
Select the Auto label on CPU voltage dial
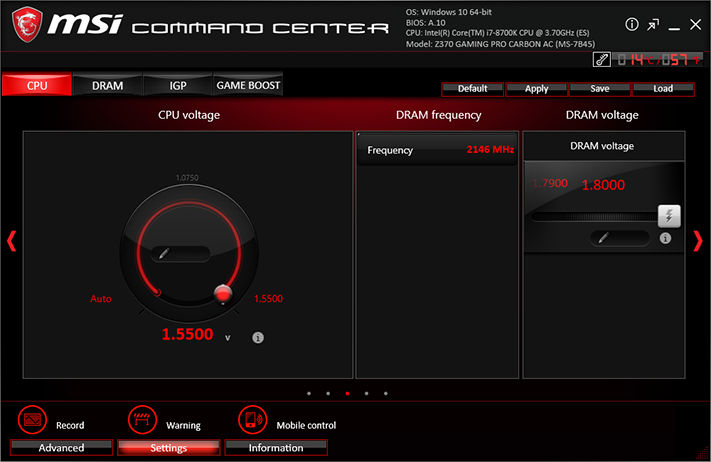pos(101,299)
